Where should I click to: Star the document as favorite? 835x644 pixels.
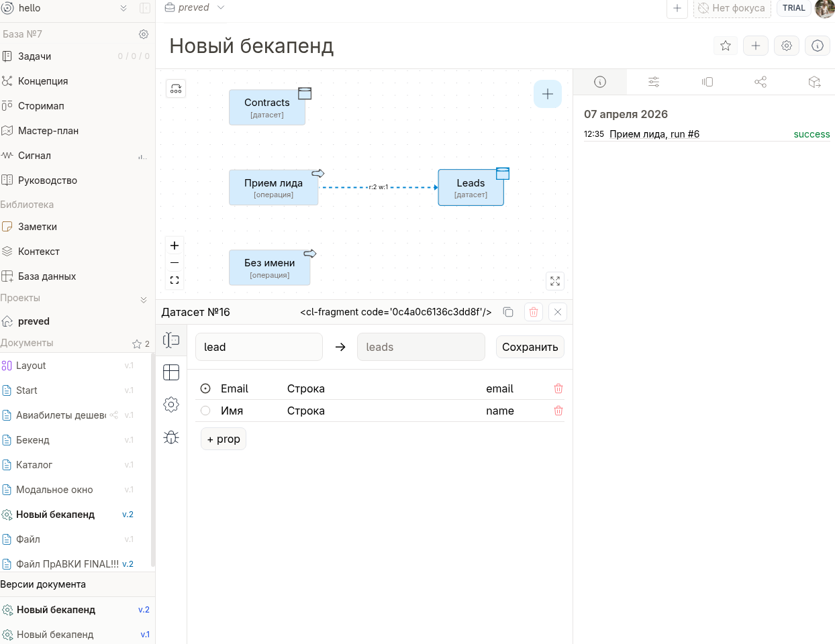[x=725, y=46]
